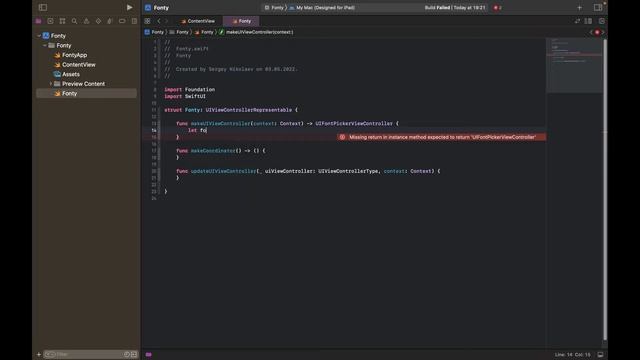Image resolution: width=640 pixels, height=360 pixels.
Task: Choose My Mac run destination
Action: pyautogui.click(x=322, y=7)
